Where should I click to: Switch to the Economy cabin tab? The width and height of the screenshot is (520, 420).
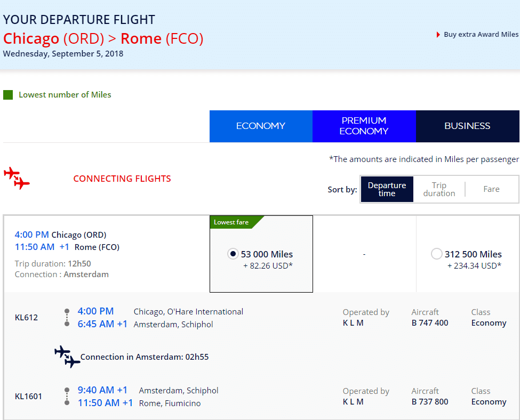[261, 126]
